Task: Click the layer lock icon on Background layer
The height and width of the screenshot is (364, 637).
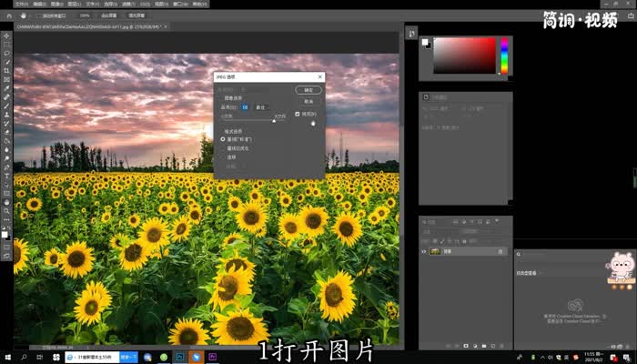Action: [x=500, y=251]
